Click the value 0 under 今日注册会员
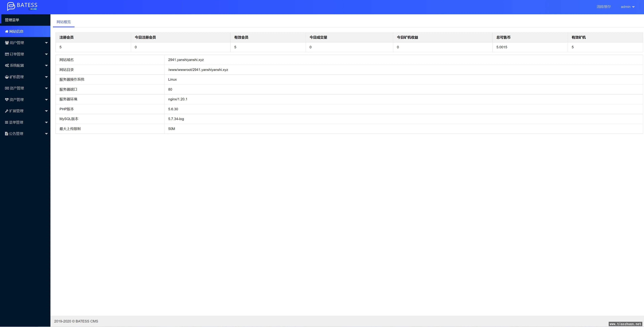This screenshot has height=327, width=644. point(136,47)
